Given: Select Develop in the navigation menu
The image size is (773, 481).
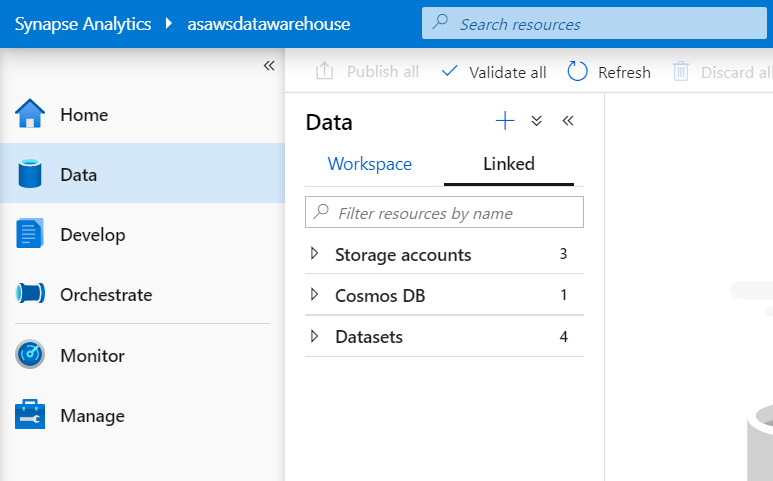Looking at the screenshot, I should pyautogui.click(x=93, y=235).
